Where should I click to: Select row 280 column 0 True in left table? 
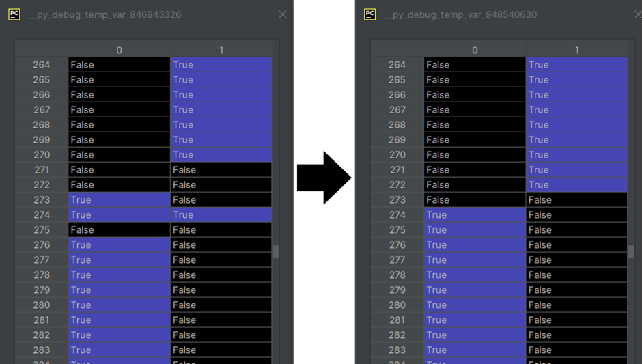click(119, 305)
